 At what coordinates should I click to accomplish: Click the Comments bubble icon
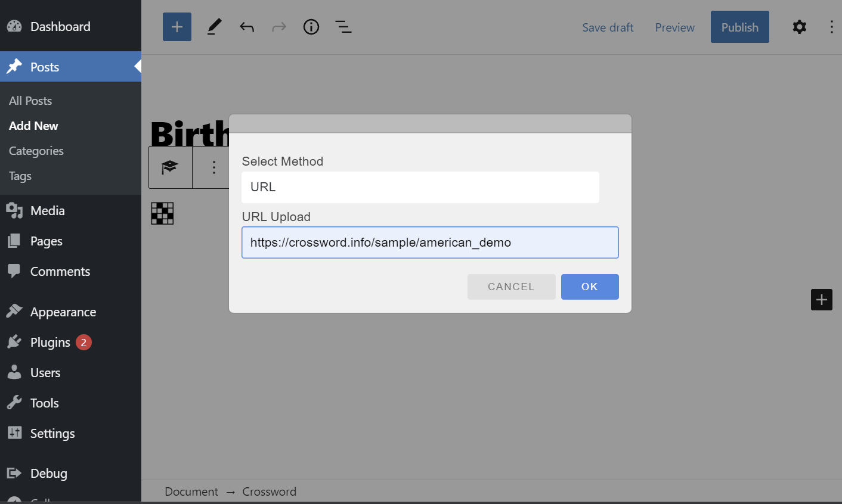pyautogui.click(x=14, y=271)
